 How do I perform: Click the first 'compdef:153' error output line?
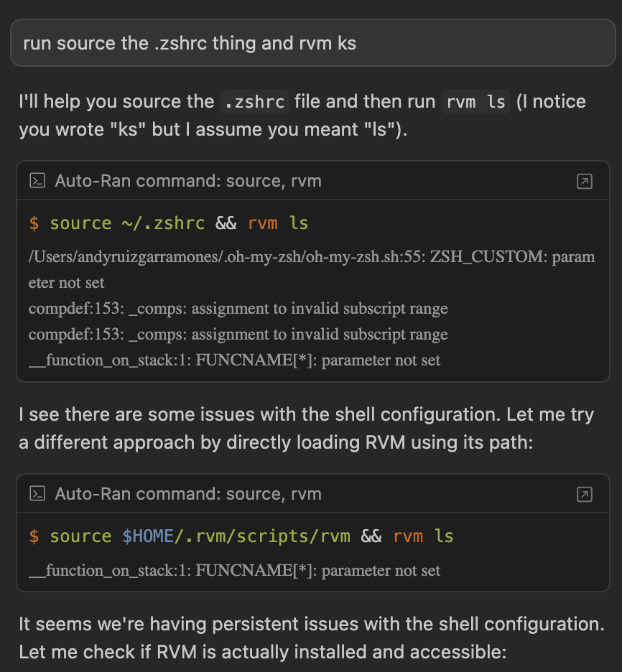pyautogui.click(x=238, y=309)
